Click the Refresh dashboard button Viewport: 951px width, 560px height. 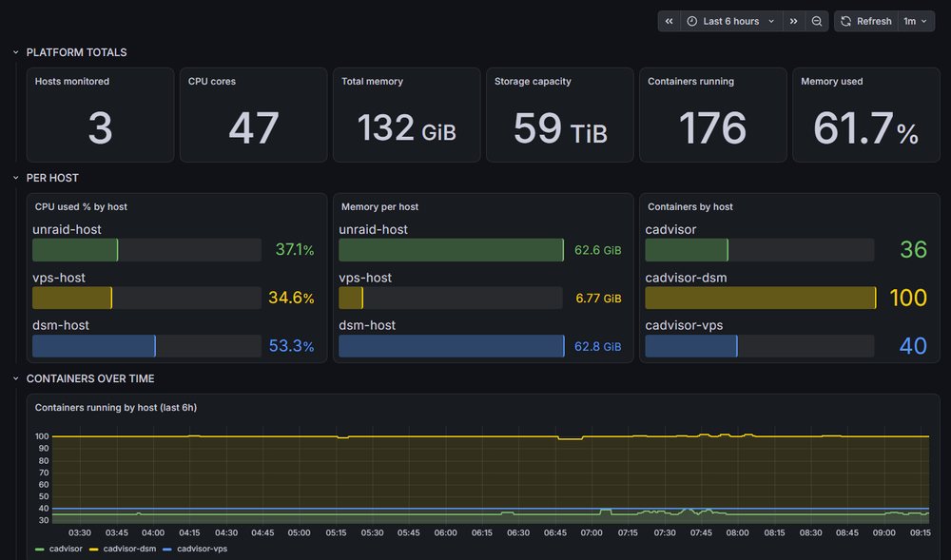[866, 21]
